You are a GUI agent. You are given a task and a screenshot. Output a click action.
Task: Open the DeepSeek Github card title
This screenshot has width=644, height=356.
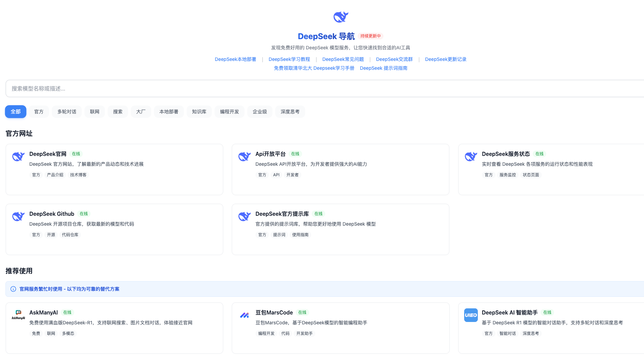52,214
